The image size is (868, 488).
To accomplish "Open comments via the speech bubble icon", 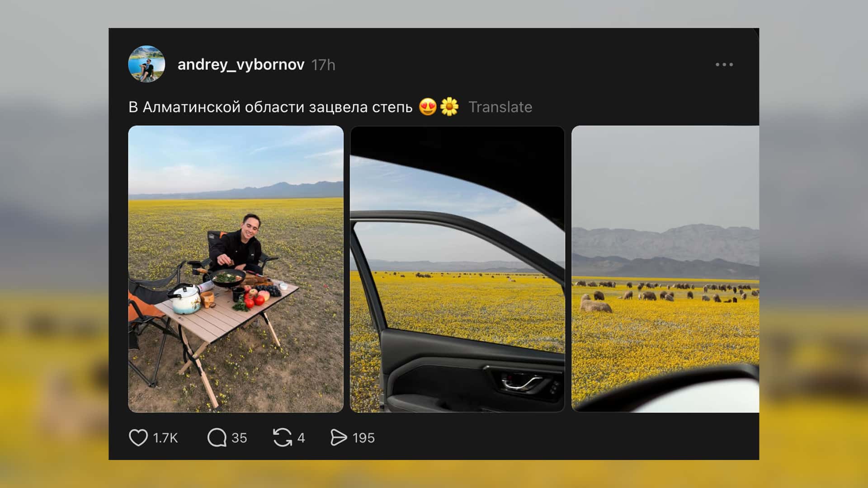I will coord(217,437).
